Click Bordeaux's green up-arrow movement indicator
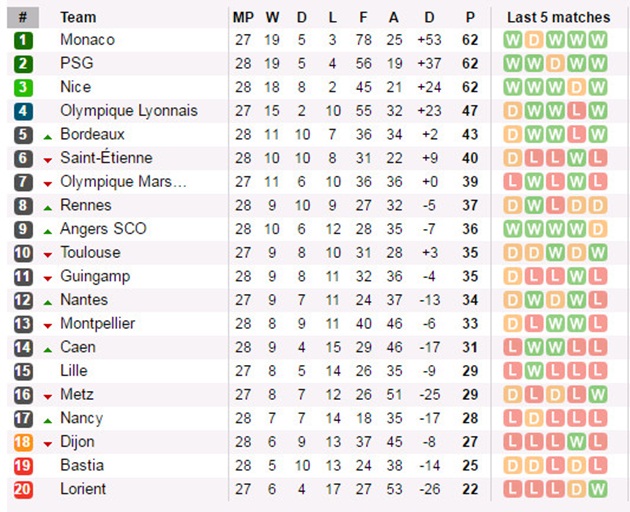The height and width of the screenshot is (512, 630). tap(48, 137)
